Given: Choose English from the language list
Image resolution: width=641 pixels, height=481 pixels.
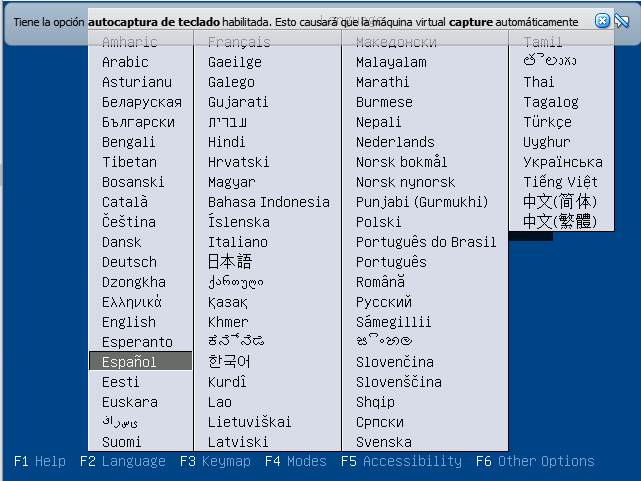Looking at the screenshot, I should pyautogui.click(x=129, y=322).
